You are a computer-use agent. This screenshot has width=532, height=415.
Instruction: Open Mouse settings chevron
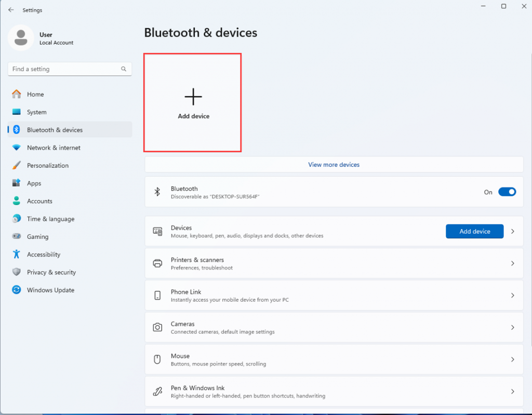(513, 359)
